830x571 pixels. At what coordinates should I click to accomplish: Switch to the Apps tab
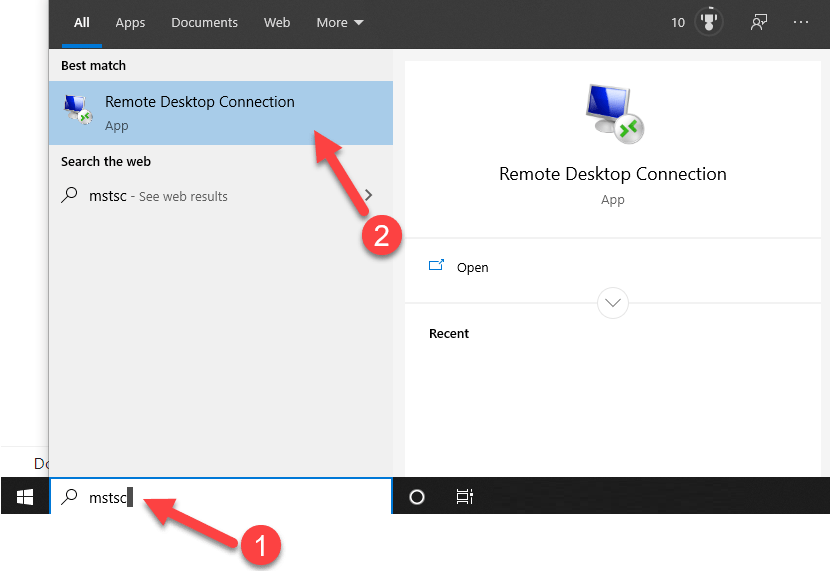130,22
